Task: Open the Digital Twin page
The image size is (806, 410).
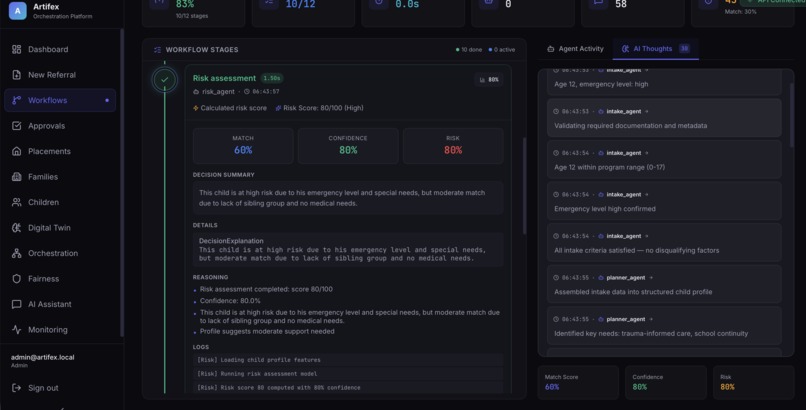Action: 60,228
